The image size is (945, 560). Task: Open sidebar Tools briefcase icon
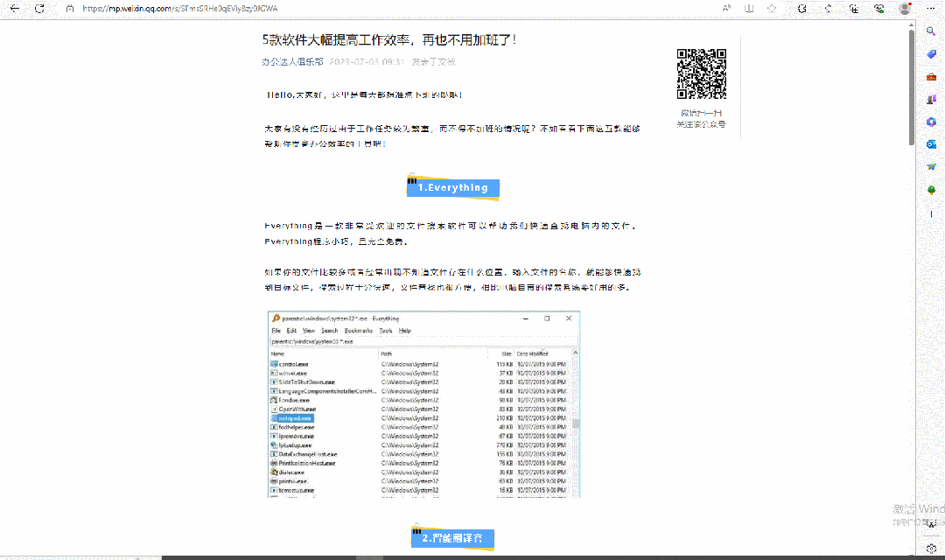pyautogui.click(x=931, y=76)
